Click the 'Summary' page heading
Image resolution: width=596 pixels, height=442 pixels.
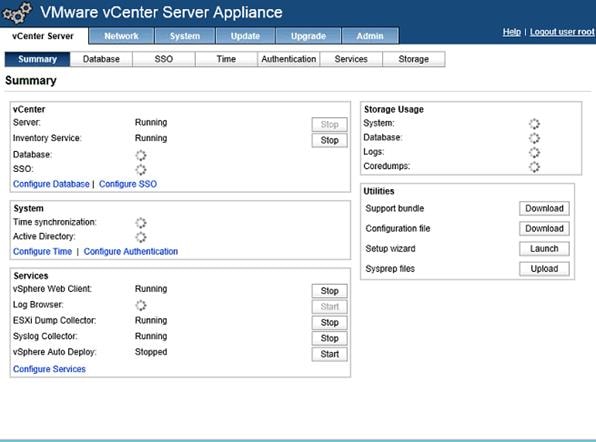(31, 81)
